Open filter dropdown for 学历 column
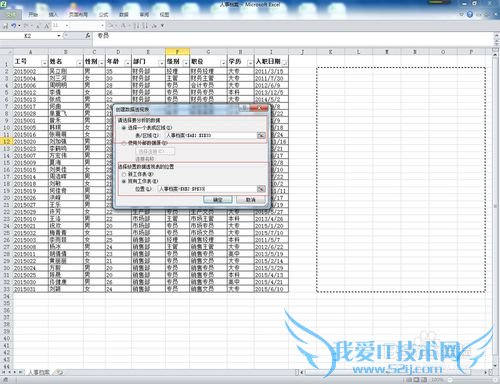This screenshot has height=384, width=500. [250, 63]
